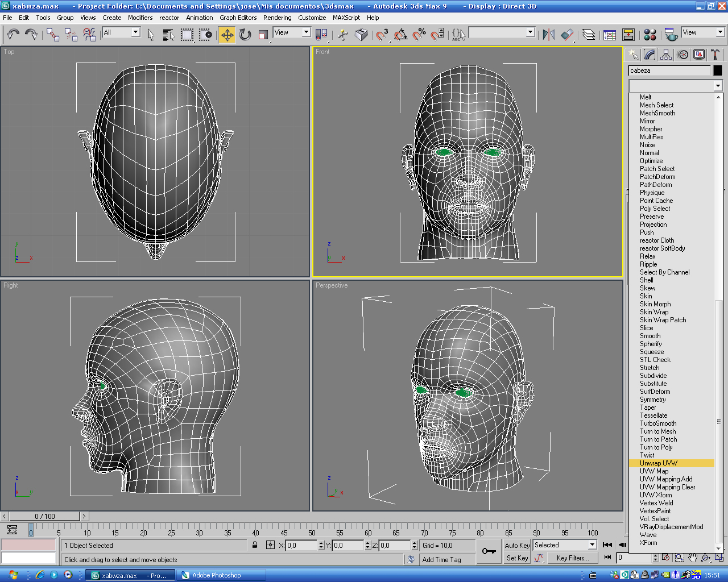The image size is (728, 582).
Task: Toggle Spinner Snap
Action: point(437,35)
